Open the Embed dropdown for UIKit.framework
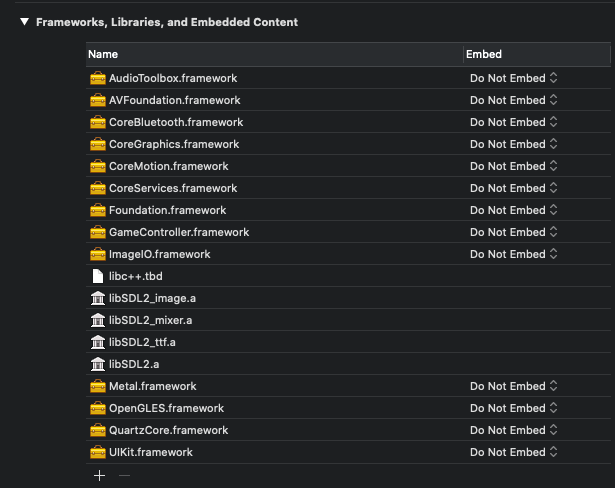615x488 pixels. tap(513, 452)
